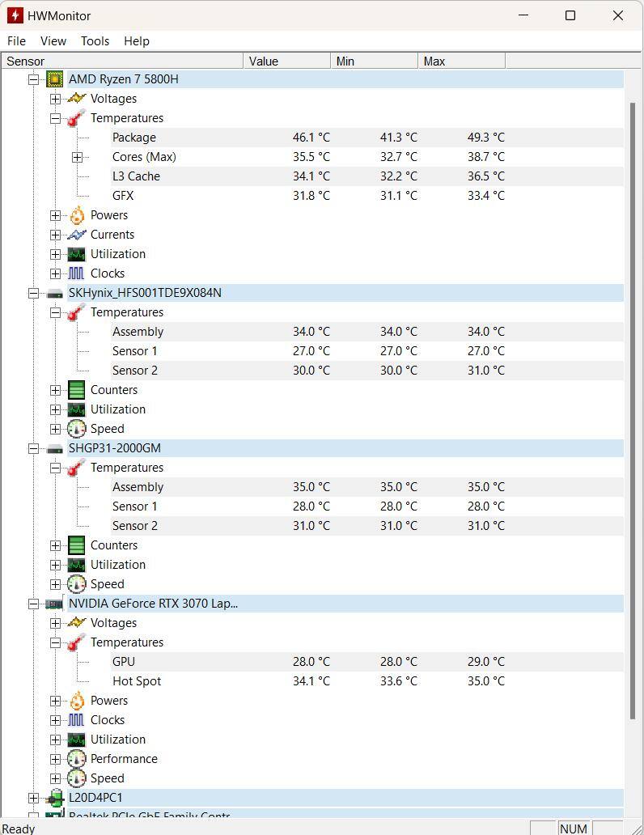Click the flame icon next to CPU Powers
Viewport: 644px width, 835px height.
(x=76, y=215)
